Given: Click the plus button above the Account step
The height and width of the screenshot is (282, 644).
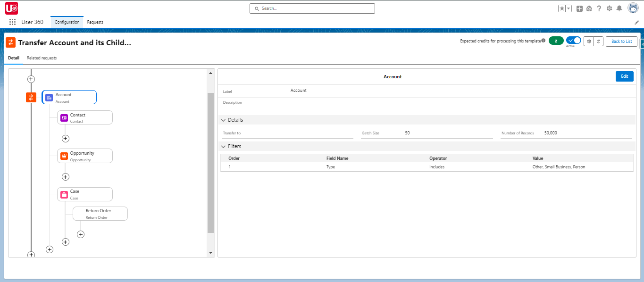Looking at the screenshot, I should 31,79.
